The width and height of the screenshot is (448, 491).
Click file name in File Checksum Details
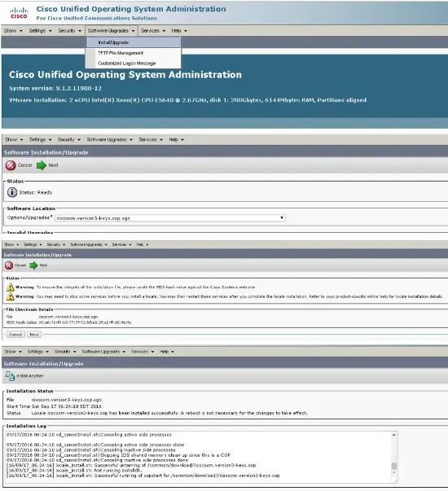68,317
